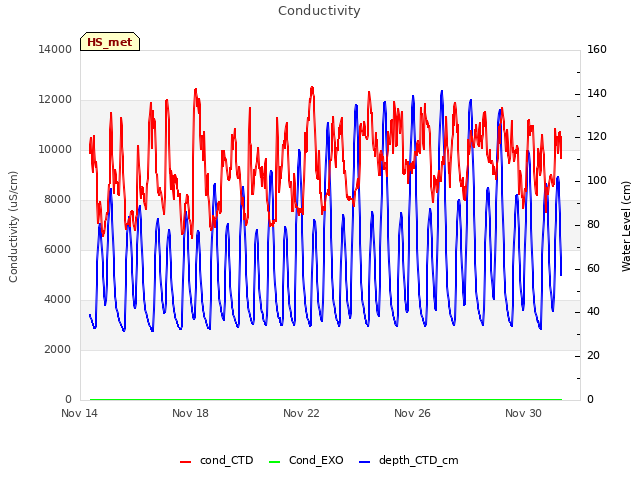
Task: Click the Conductivity (uS/cm) axis label
Action: [x=13, y=227]
